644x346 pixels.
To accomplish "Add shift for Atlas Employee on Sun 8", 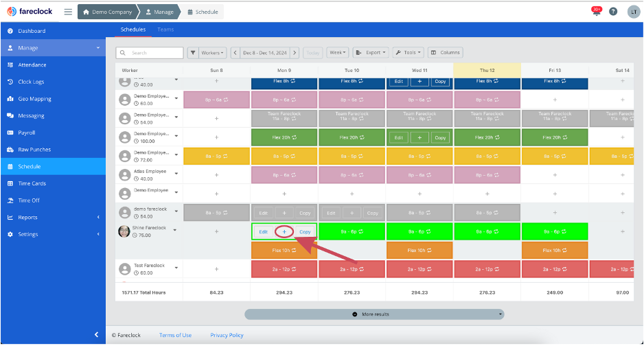I will tap(216, 175).
